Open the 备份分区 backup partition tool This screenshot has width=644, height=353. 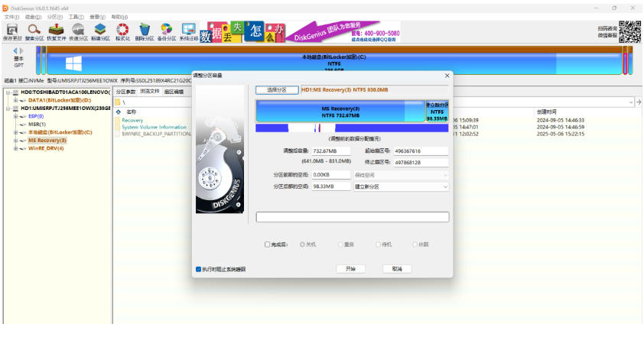point(167,31)
